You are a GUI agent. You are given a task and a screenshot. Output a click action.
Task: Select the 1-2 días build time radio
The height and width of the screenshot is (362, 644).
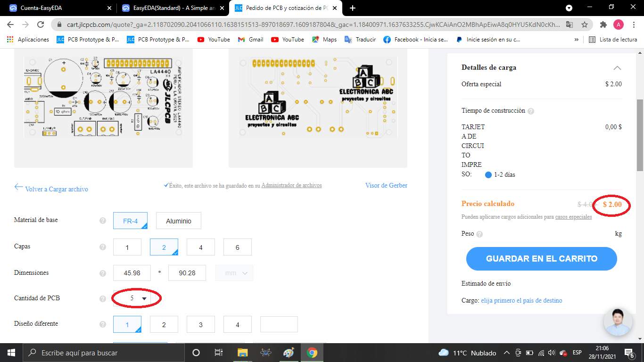coord(488,174)
